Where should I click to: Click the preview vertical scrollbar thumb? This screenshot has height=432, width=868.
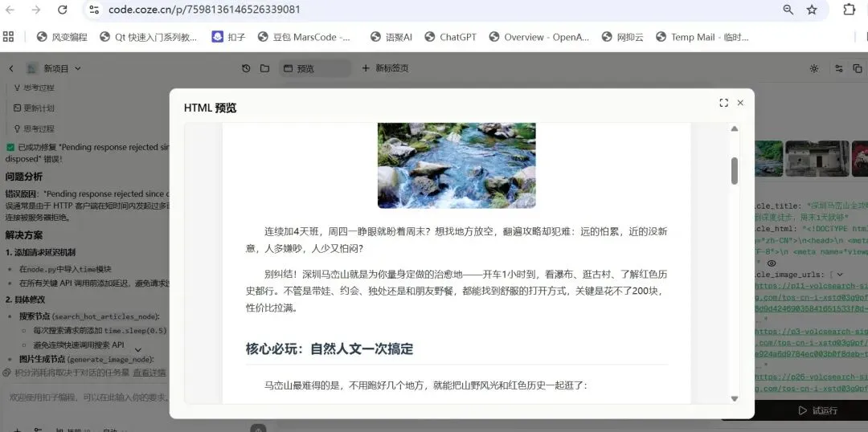[x=735, y=170]
